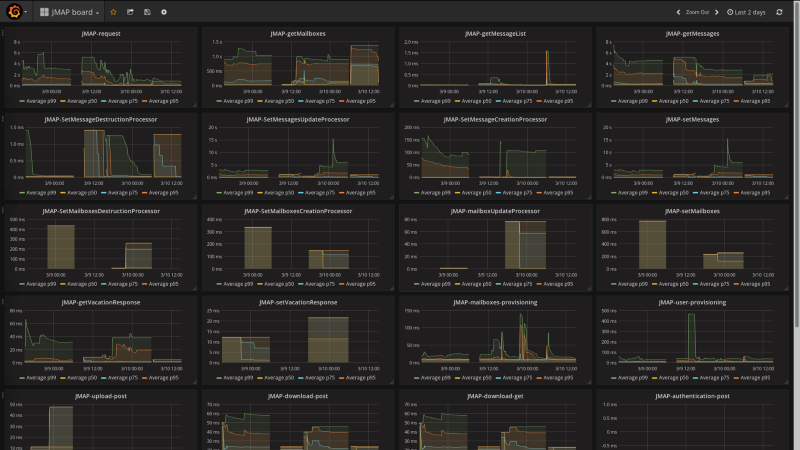Screen dimensions: 800x450
Task: Expand the row menu beside JMAP-SetMailboxesDestructionProcessor
Action: coord(3,211)
